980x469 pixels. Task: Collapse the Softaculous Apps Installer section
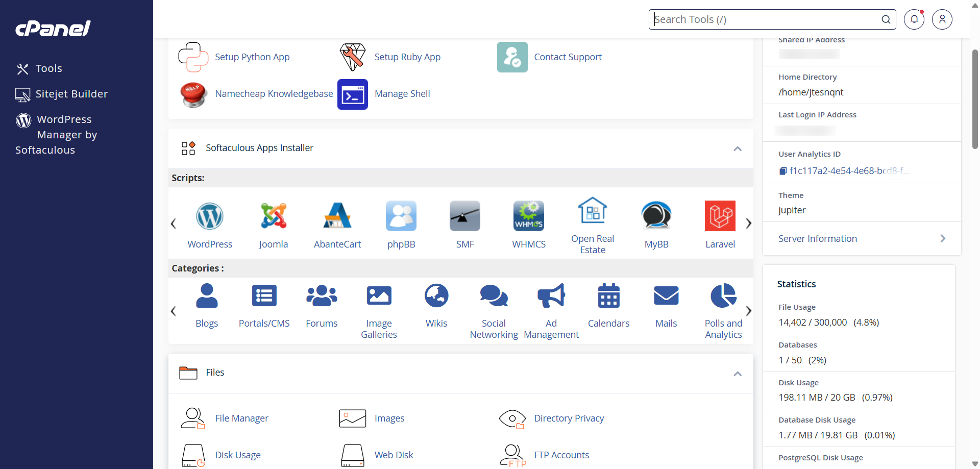738,149
